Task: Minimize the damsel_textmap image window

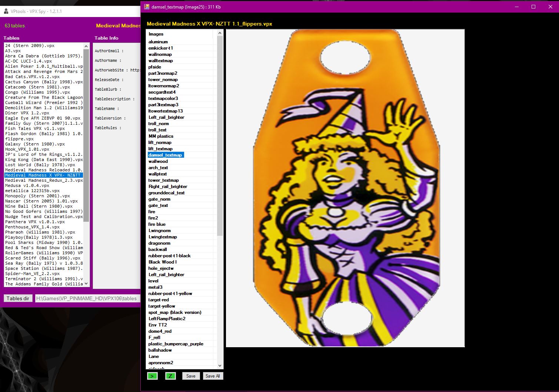Action: [x=516, y=7]
